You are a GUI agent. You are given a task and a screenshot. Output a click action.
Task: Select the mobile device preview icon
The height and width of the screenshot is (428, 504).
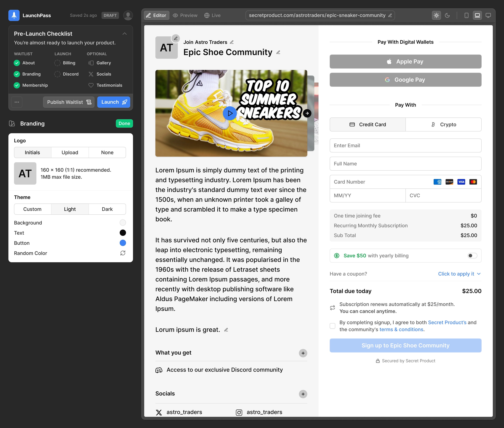[x=466, y=15]
